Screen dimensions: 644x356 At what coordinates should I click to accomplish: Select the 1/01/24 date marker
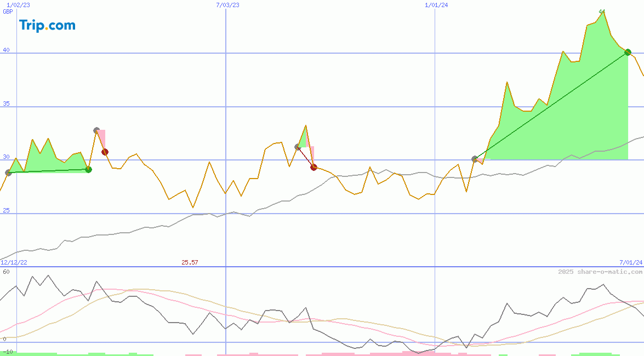click(435, 5)
